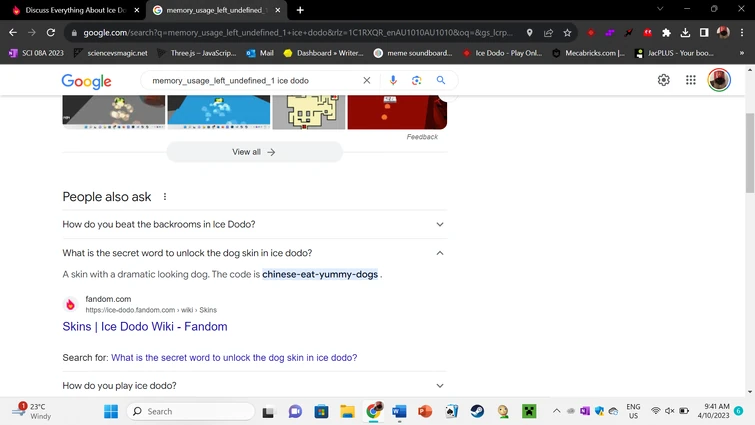Click the Windows taskbar search box
The height and width of the screenshot is (425, 755).
tap(191, 412)
